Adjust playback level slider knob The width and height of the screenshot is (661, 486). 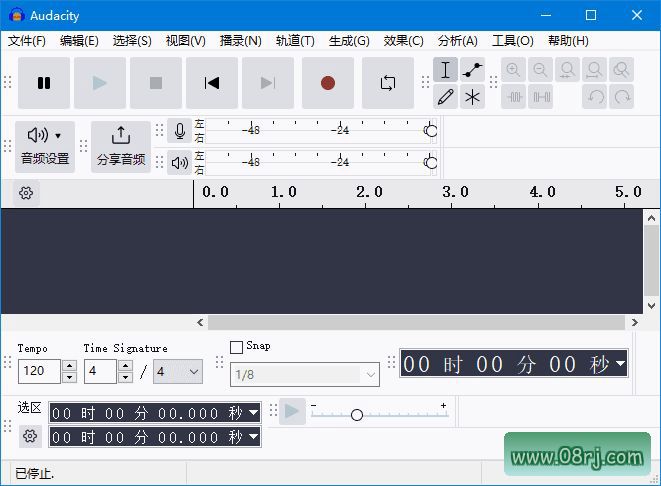(431, 162)
